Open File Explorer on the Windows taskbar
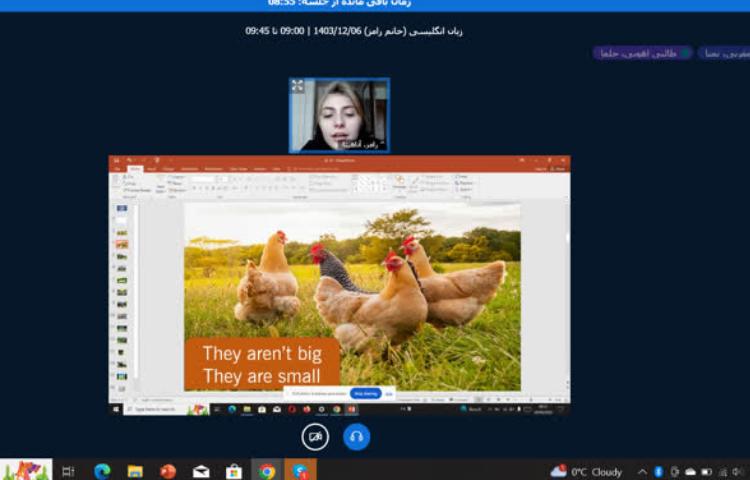Image resolution: width=750 pixels, height=480 pixels. [x=135, y=471]
